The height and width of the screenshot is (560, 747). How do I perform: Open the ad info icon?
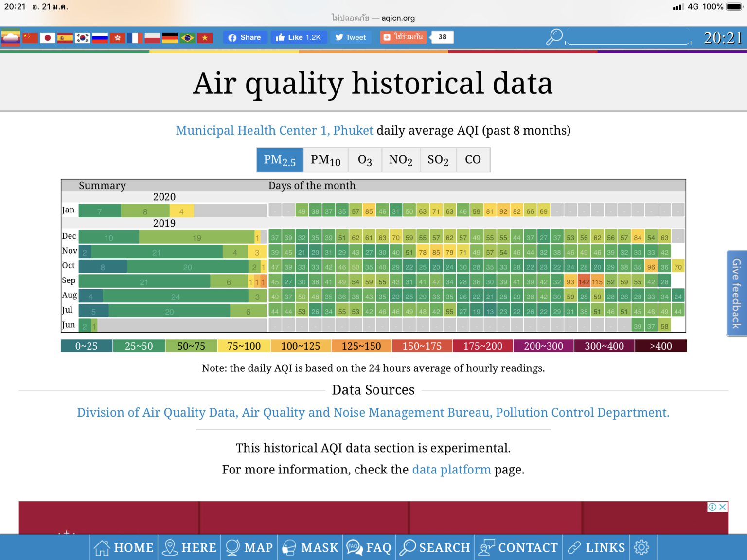pos(712,507)
